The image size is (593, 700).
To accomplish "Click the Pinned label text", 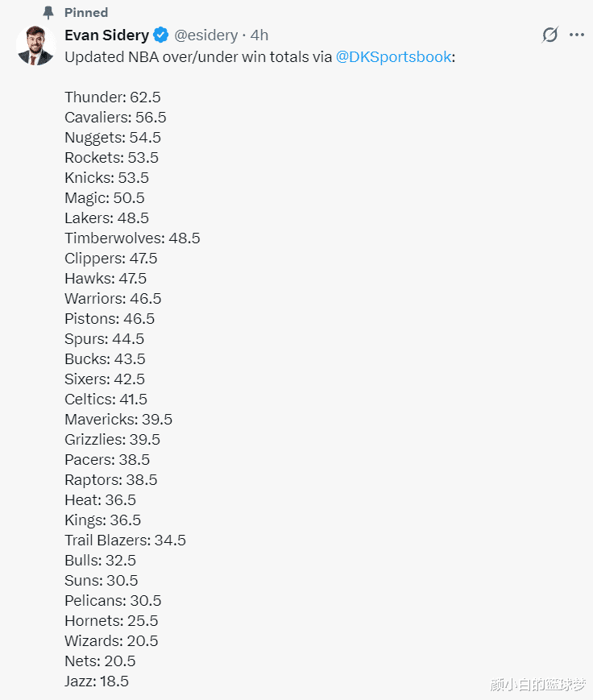I will pos(86,13).
